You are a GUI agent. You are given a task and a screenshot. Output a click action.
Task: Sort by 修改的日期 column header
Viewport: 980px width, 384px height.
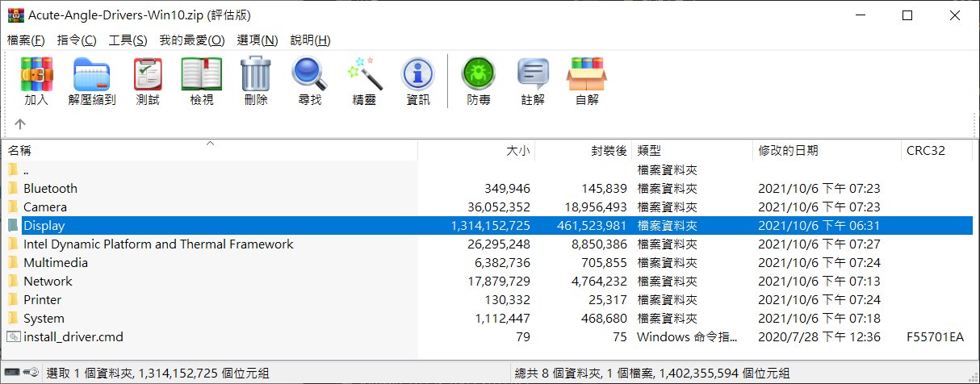click(x=788, y=150)
